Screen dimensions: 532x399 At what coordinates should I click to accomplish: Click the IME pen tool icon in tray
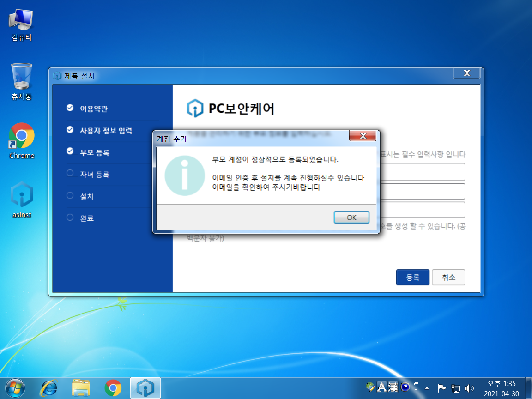point(370,387)
